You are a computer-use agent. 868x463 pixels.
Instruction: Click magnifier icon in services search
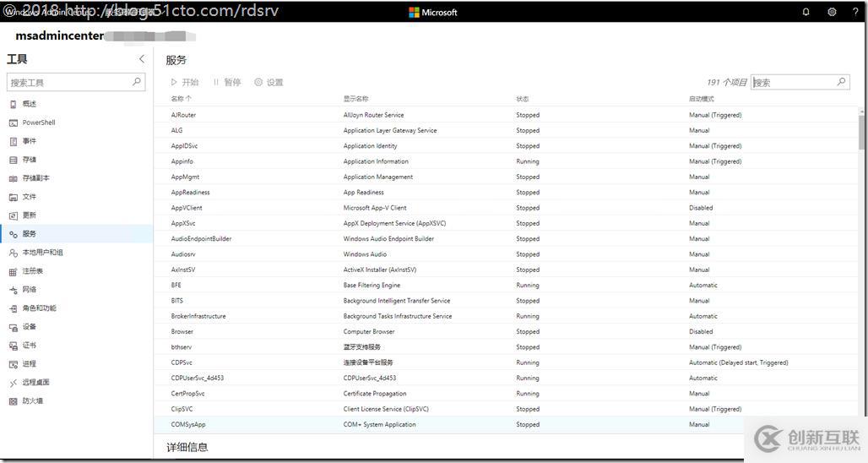point(841,82)
